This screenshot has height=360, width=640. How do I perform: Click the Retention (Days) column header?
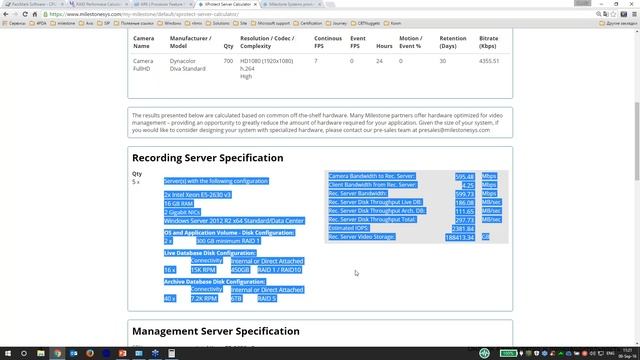point(453,42)
